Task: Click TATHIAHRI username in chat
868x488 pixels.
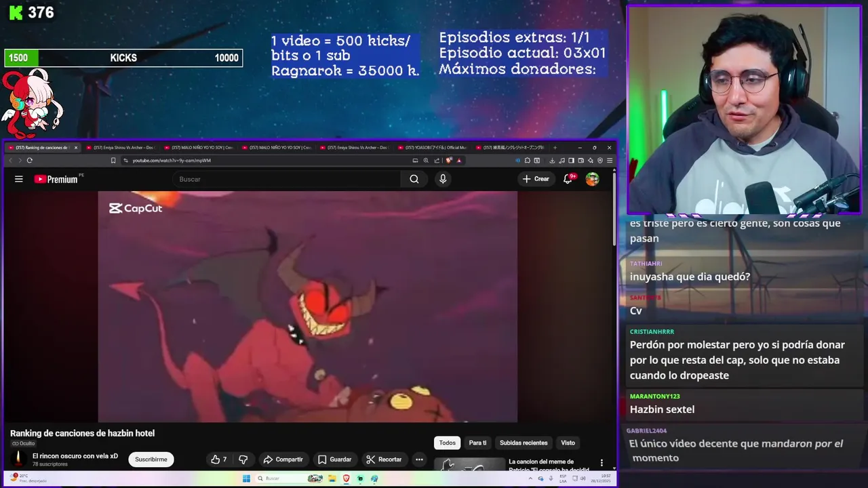Action: (x=646, y=264)
